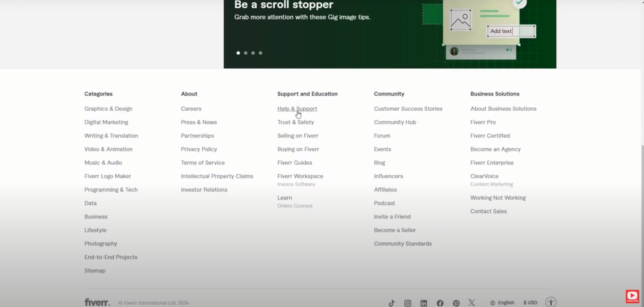The width and height of the screenshot is (644, 307).
Task: Select the fourth carousel dot
Action: [x=260, y=53]
